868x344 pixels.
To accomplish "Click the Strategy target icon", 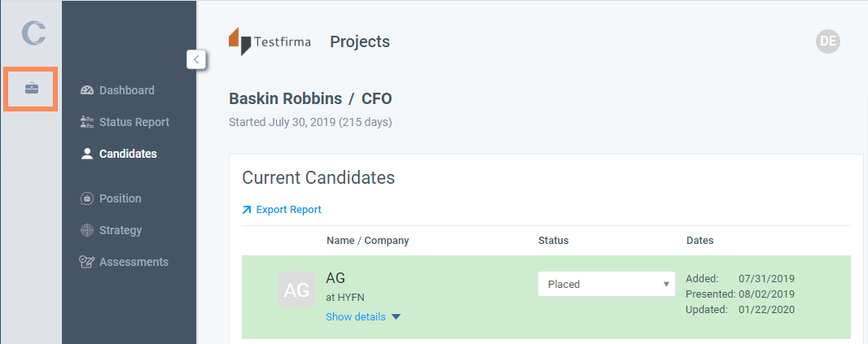I will click(87, 230).
